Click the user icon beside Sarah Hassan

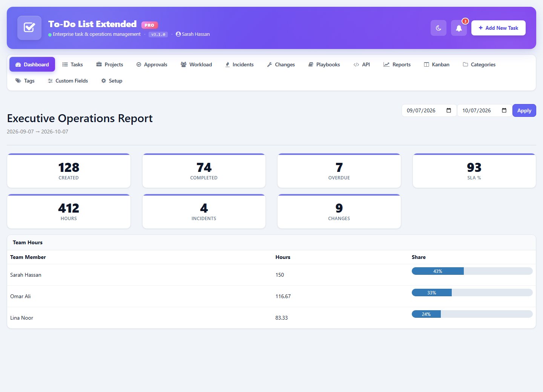coord(178,34)
